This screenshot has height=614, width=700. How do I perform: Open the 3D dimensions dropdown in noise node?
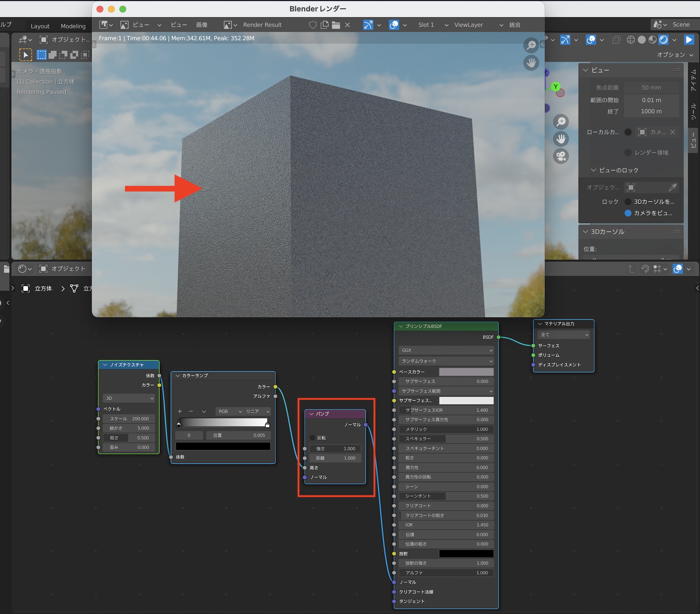coord(129,398)
